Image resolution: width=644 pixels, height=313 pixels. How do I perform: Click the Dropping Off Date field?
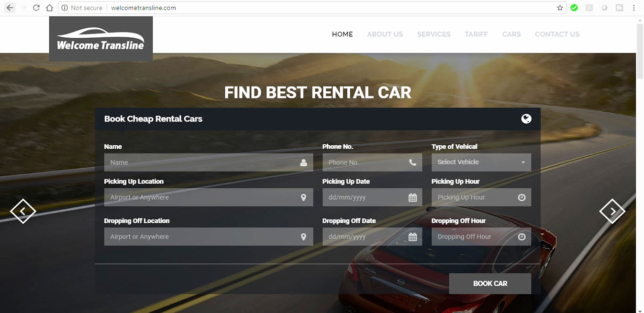tap(372, 237)
